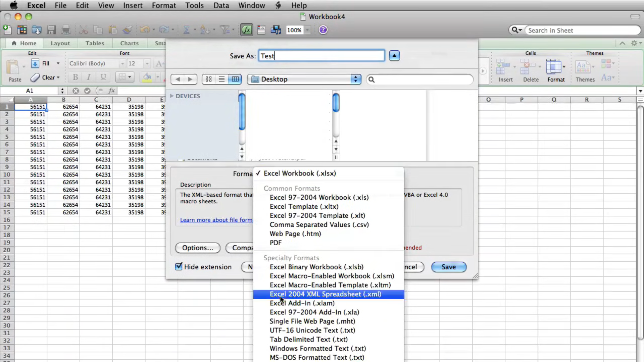Viewport: 644px width, 362px height.
Task: Click the Open file folder toolbar icon
Action: [37, 30]
